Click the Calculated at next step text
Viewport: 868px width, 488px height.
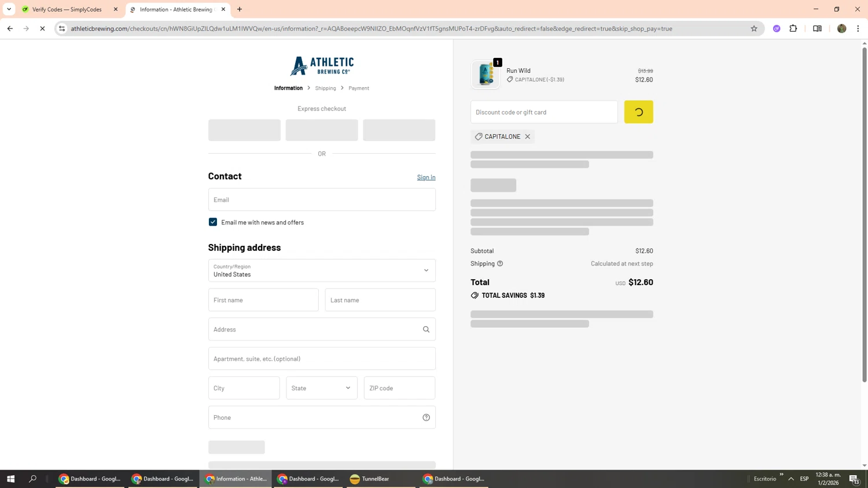[x=622, y=264]
